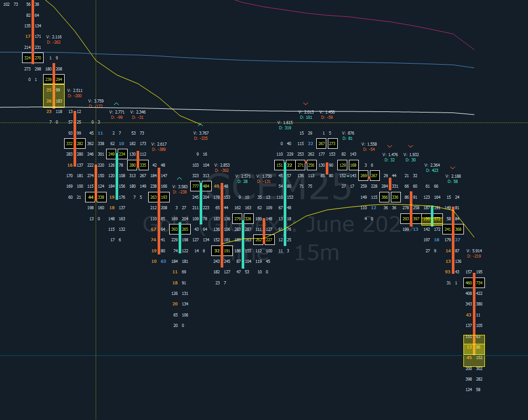The image size is (528, 420).
Task: Select the delta label 'D: -389'
Action: tap(159, 149)
